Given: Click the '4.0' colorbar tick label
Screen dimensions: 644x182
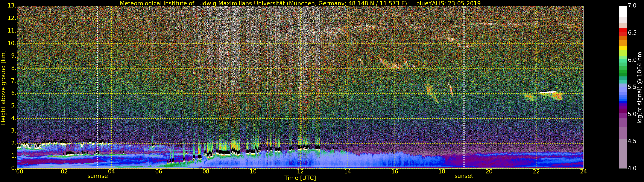Looking at the screenshot, I should pos(632,168).
